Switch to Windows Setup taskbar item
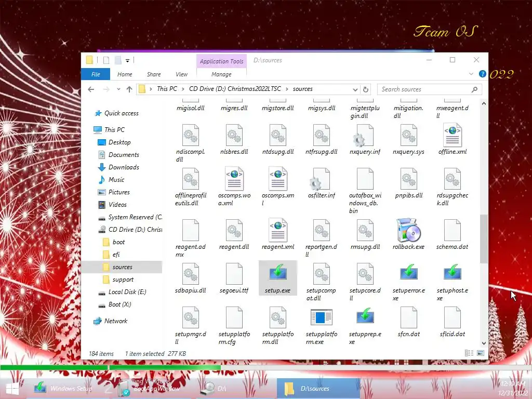 (64, 389)
